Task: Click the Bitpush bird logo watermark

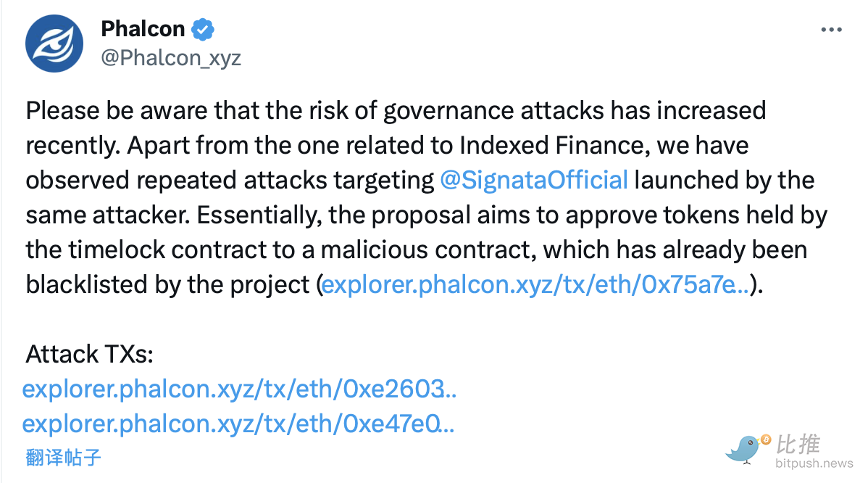Action: tap(744, 448)
